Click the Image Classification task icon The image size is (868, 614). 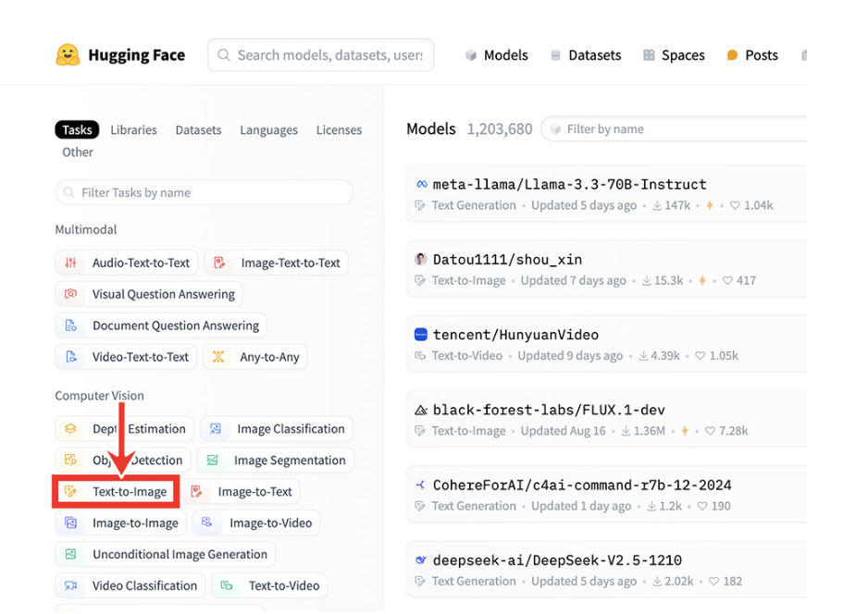216,429
